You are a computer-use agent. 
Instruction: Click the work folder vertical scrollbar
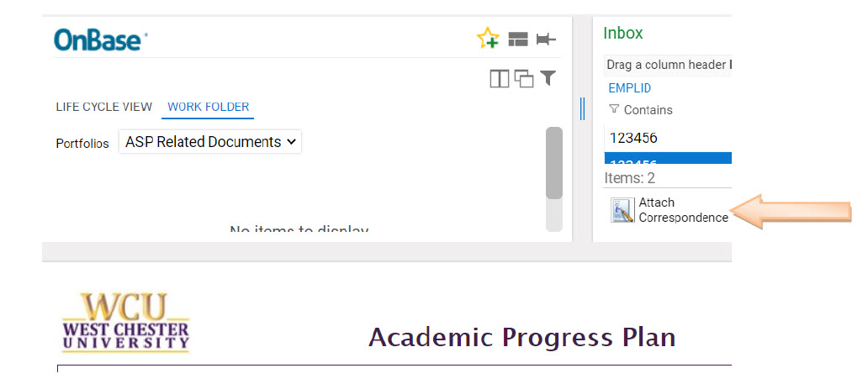coord(553,164)
